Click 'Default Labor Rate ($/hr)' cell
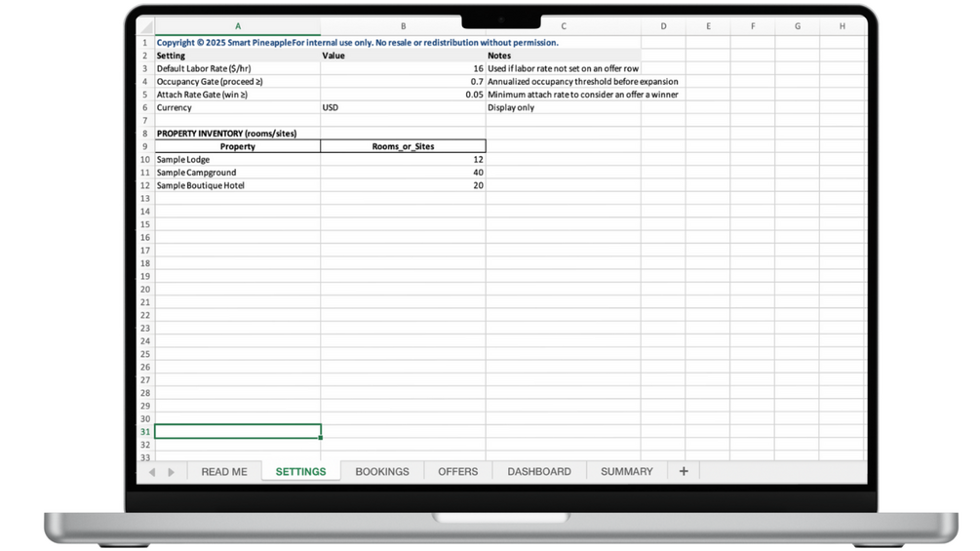This screenshot has height=551, width=980. (238, 68)
